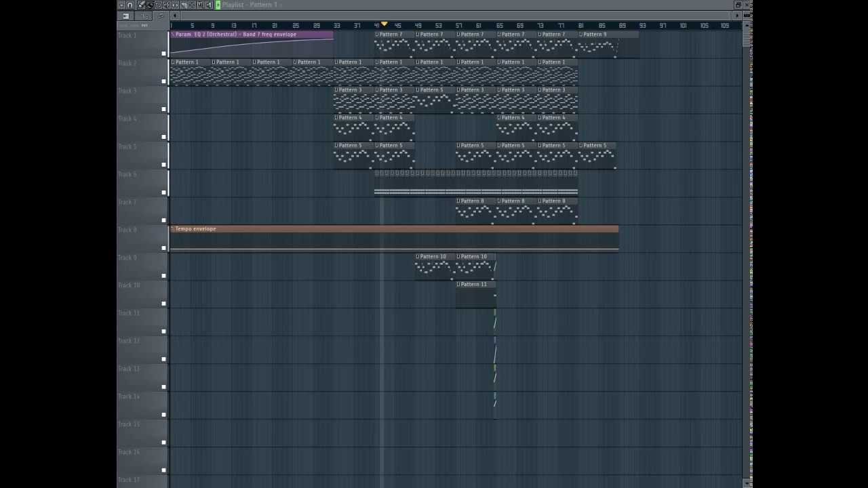Select the Track 8 header label
The image size is (868, 488).
click(x=127, y=230)
